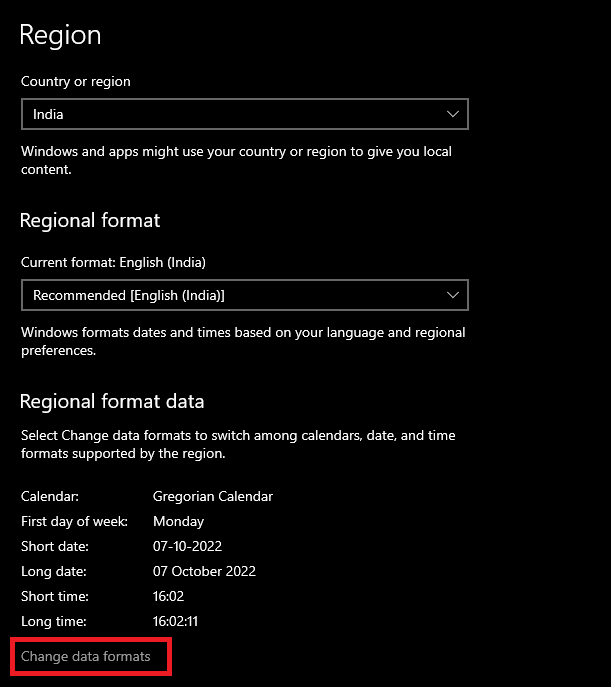Screen dimensions: 611x687
Task: Click the chevron arrow on the Regional format dropdown
Action: tap(453, 295)
